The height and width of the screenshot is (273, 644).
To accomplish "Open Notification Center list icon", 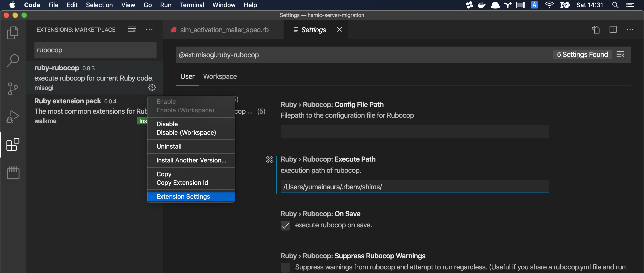I will [x=629, y=5].
